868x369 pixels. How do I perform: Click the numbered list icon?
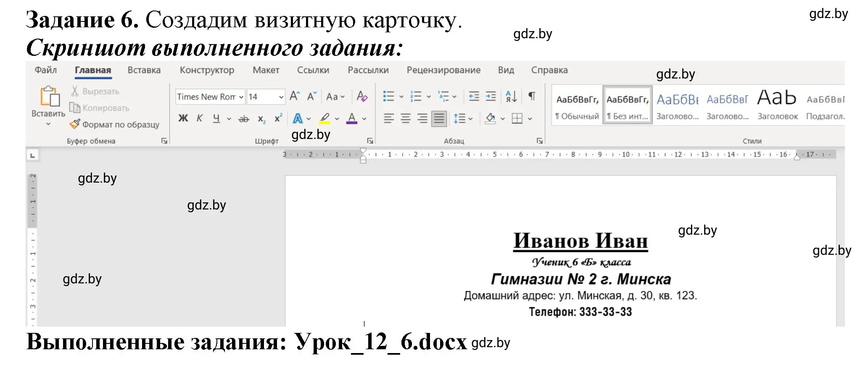point(416,97)
